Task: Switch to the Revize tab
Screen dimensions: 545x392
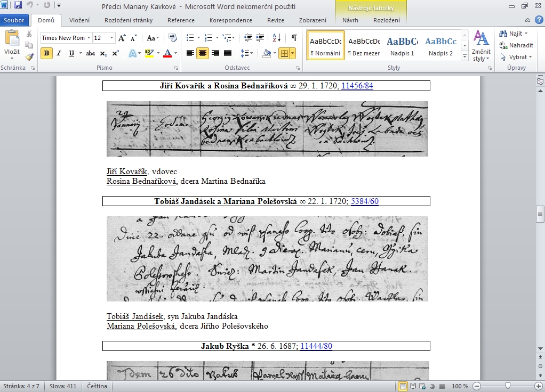Action: 276,20
